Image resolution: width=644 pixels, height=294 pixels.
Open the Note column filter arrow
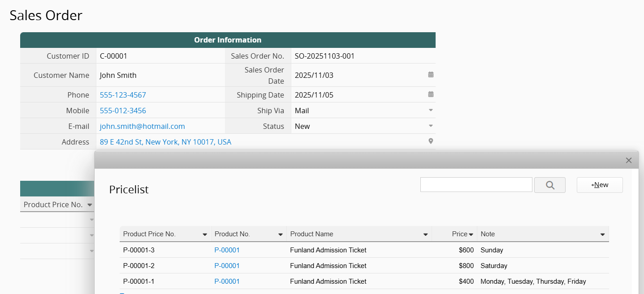(602, 234)
